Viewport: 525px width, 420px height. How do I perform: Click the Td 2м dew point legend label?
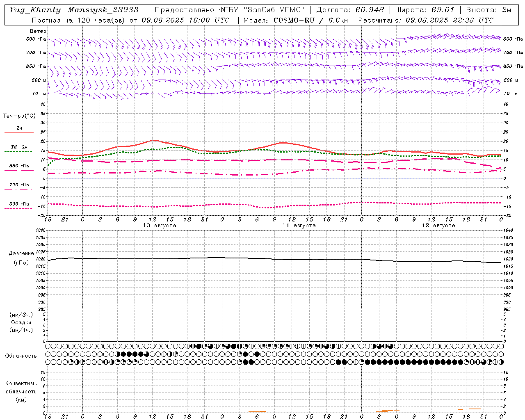tap(19, 147)
